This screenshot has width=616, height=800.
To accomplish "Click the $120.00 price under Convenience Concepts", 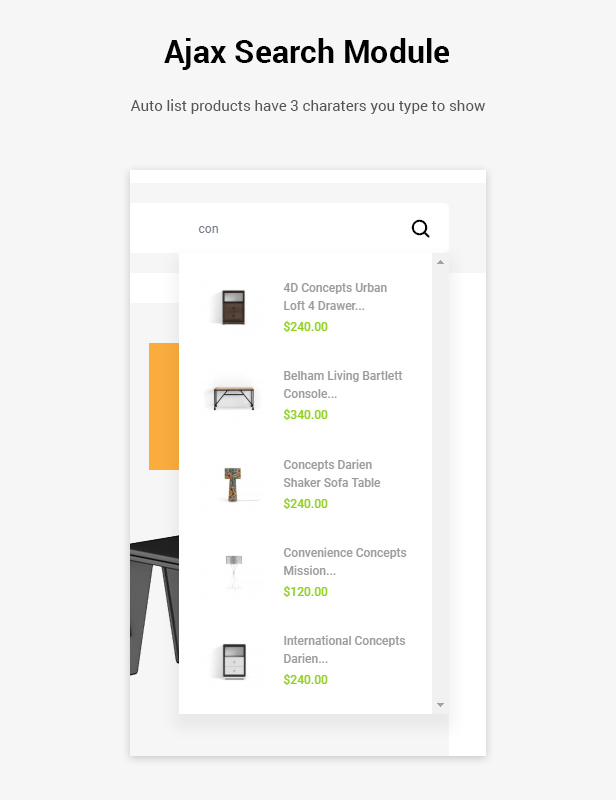I will [x=305, y=592].
